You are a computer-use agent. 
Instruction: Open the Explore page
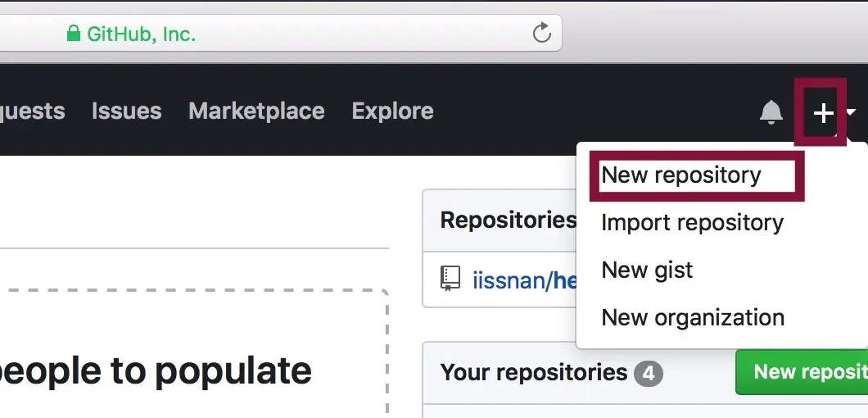tap(392, 111)
